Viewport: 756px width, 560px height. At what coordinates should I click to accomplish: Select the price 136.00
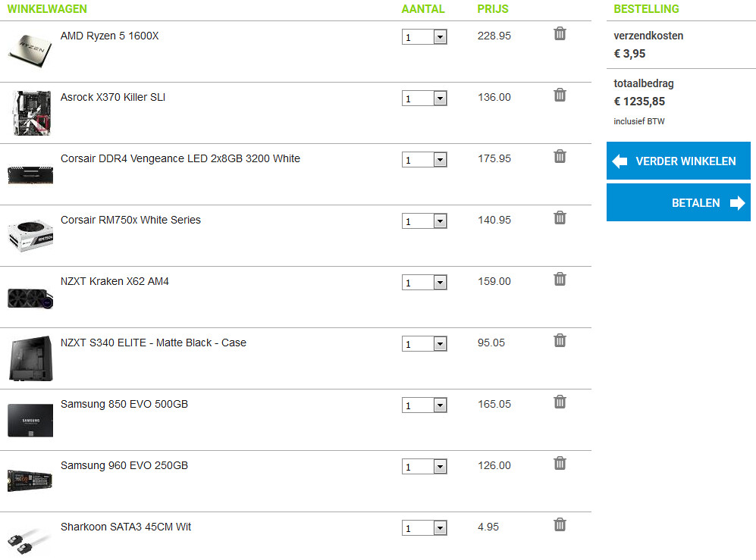494,97
